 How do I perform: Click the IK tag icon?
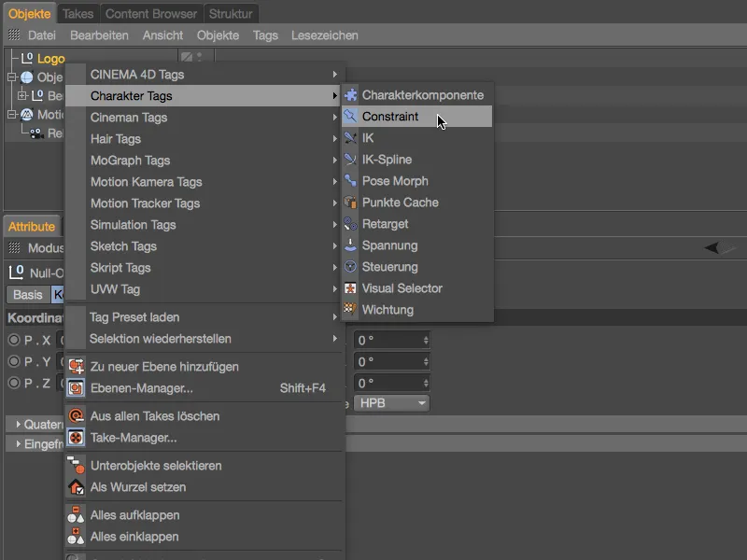point(351,137)
